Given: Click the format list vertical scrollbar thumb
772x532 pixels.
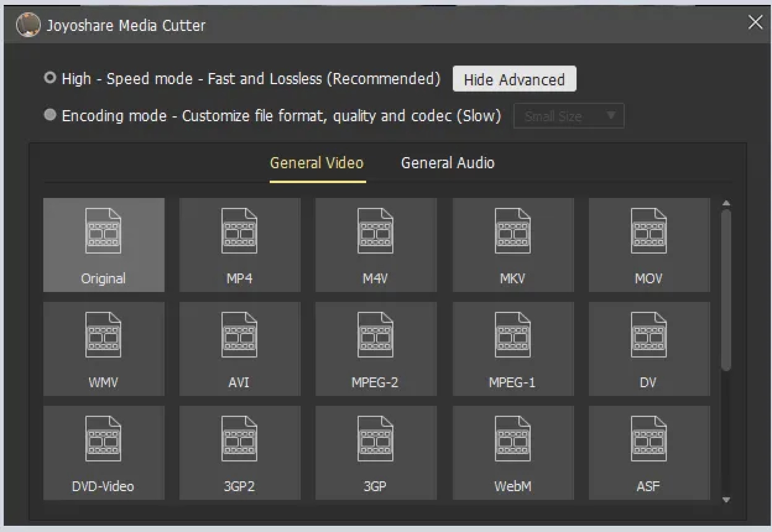Looking at the screenshot, I should 726,289.
